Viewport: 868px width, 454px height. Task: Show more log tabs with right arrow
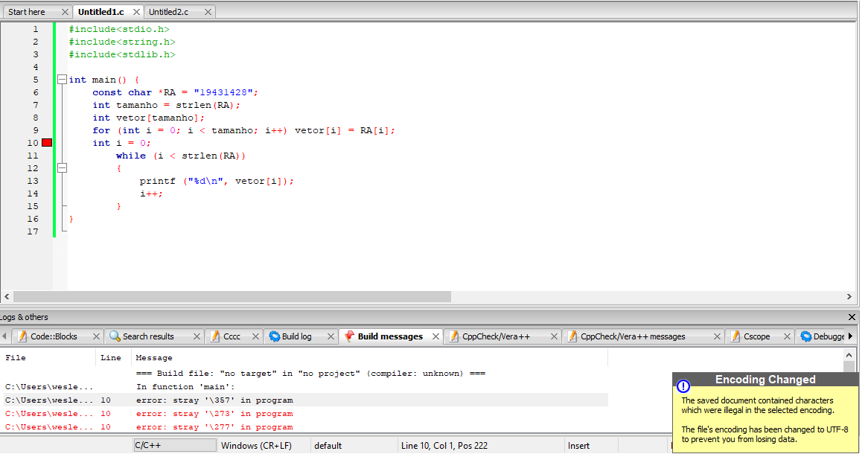click(851, 336)
